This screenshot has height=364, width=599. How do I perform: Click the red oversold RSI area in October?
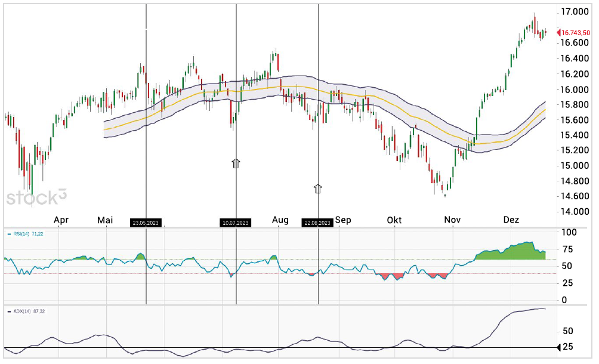click(390, 276)
